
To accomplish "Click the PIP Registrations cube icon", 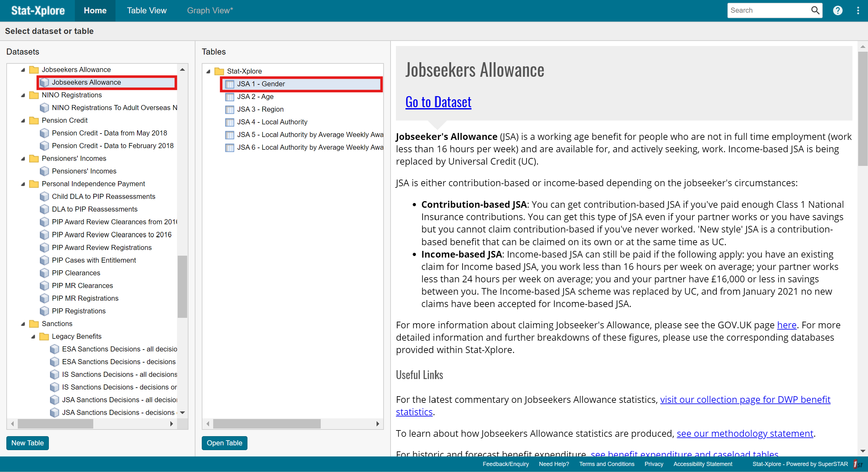I will coord(44,311).
